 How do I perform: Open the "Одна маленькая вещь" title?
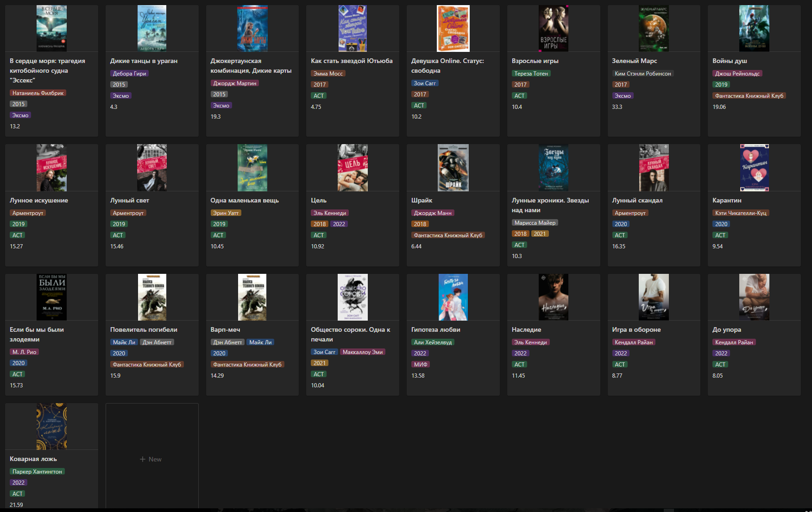(x=245, y=200)
